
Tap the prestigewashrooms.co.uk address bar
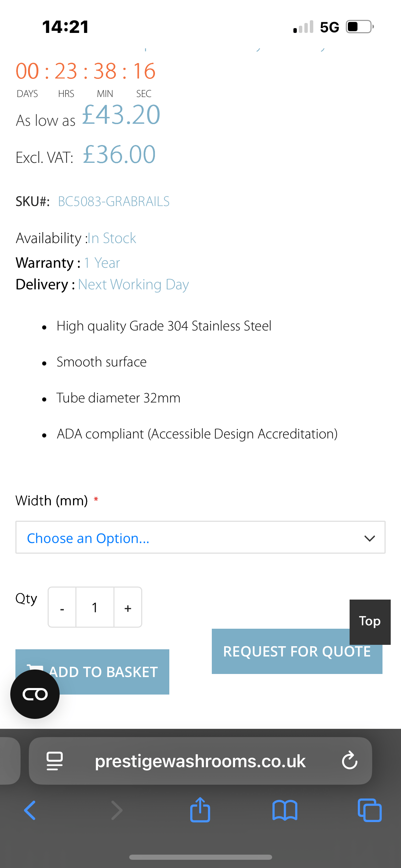click(x=200, y=761)
